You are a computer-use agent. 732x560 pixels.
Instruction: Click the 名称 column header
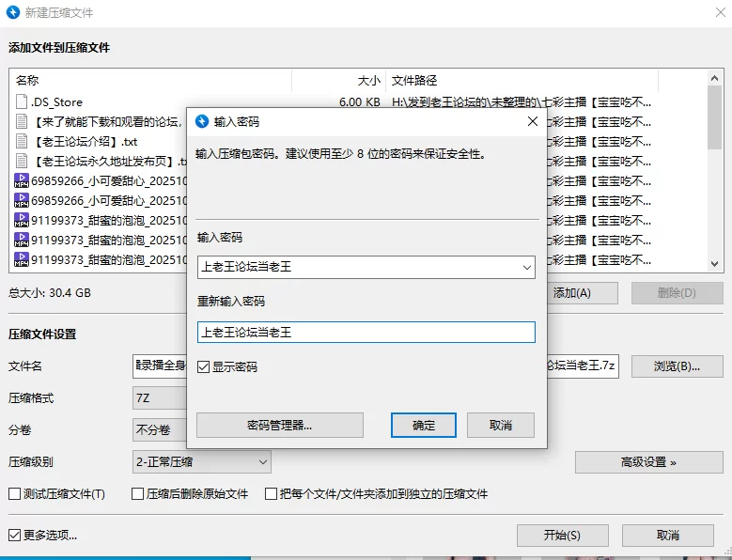tap(150, 80)
